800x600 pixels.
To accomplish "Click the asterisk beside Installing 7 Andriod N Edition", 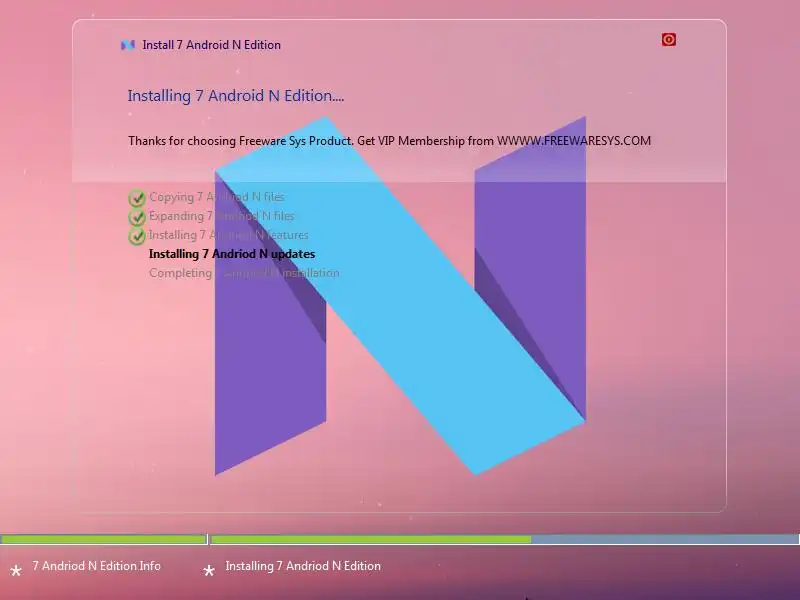I will 209,570.
